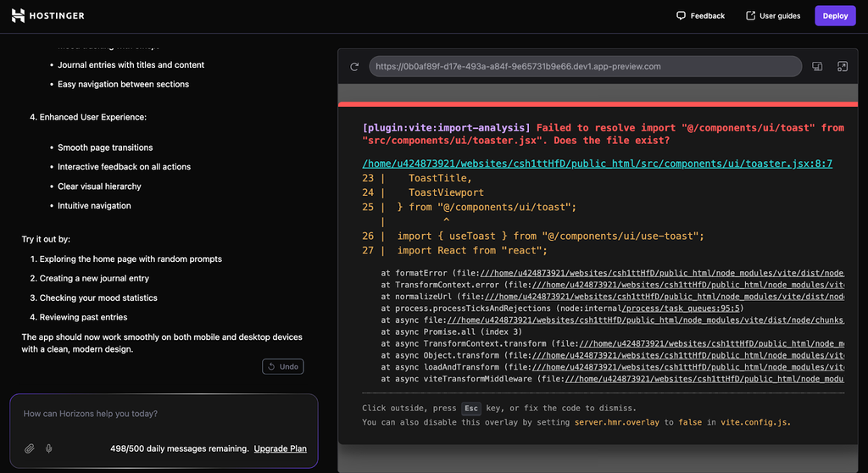Start voice input with the microphone icon
The width and height of the screenshot is (868, 473).
coord(48,448)
